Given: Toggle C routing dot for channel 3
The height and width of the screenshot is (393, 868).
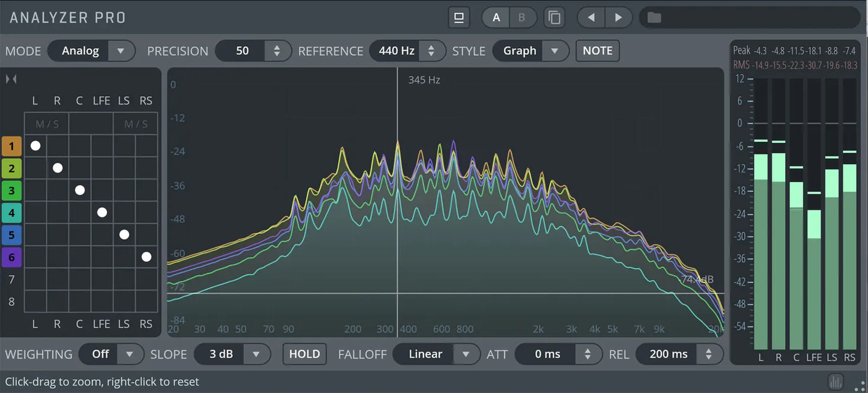Looking at the screenshot, I should 80,190.
